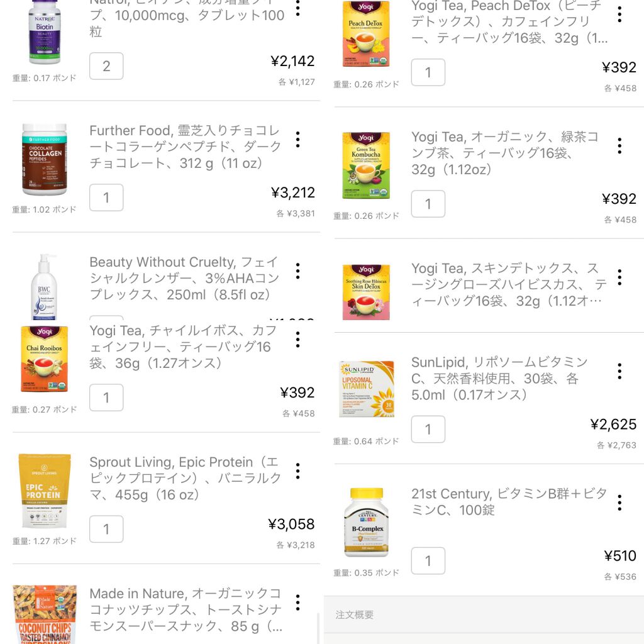Tap the Yogi Green Tea Kombucha box image
Image resolution: width=644 pixels, height=644 pixels.
tap(366, 165)
